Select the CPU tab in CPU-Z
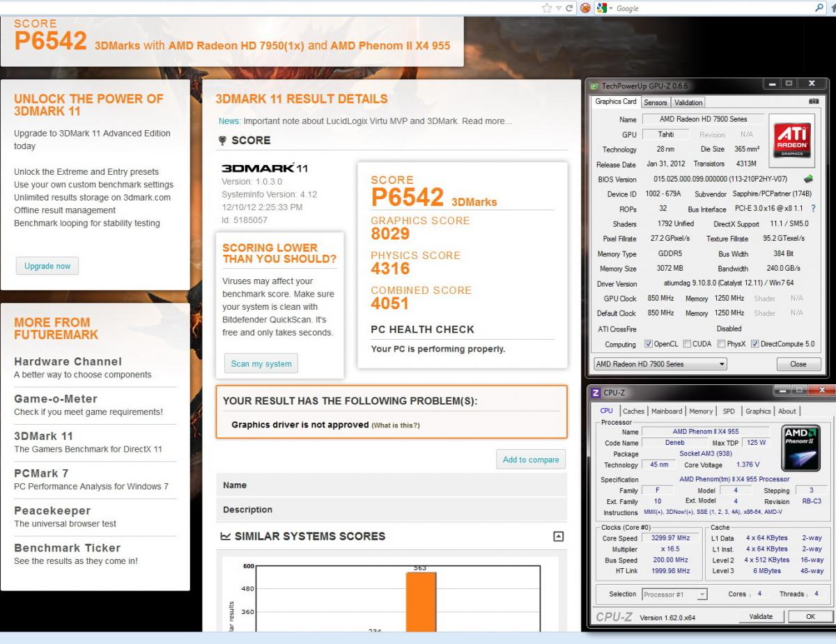Viewport: 836px width, 644px height. coord(607,411)
